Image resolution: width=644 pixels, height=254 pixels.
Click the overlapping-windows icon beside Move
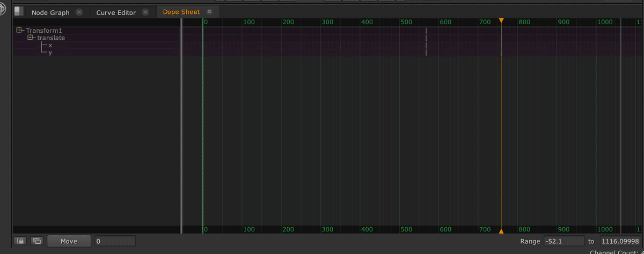[37, 241]
